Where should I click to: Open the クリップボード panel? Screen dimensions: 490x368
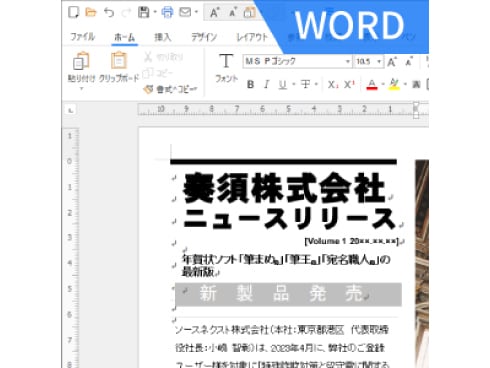(119, 67)
